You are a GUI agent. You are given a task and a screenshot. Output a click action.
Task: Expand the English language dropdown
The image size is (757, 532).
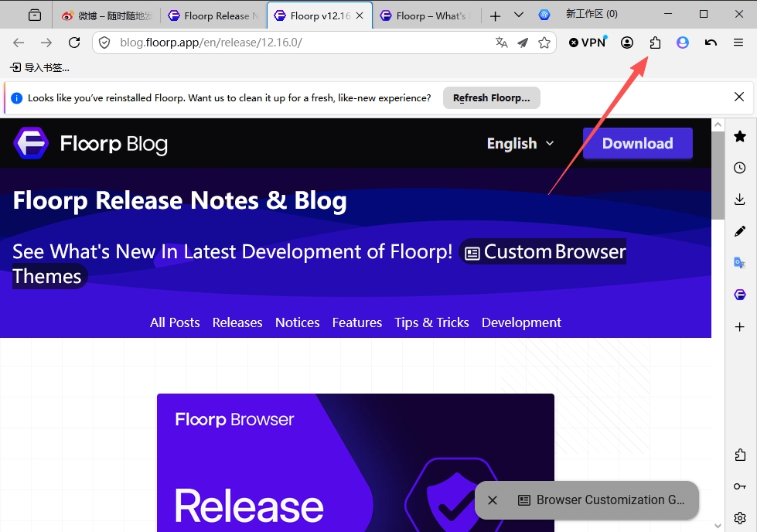click(520, 143)
